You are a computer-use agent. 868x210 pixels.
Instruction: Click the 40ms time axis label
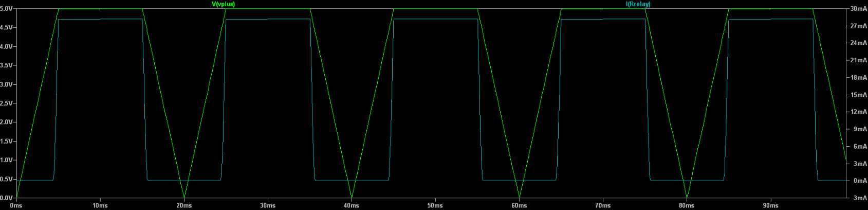click(x=352, y=205)
